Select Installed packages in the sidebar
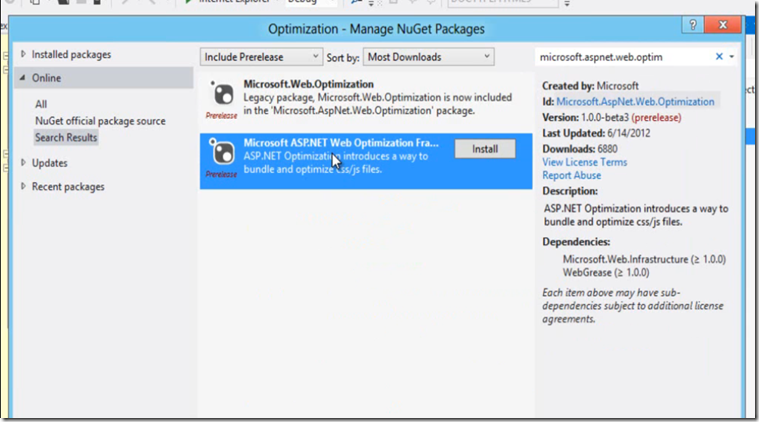Viewport: 759px width, 422px height. tap(71, 55)
